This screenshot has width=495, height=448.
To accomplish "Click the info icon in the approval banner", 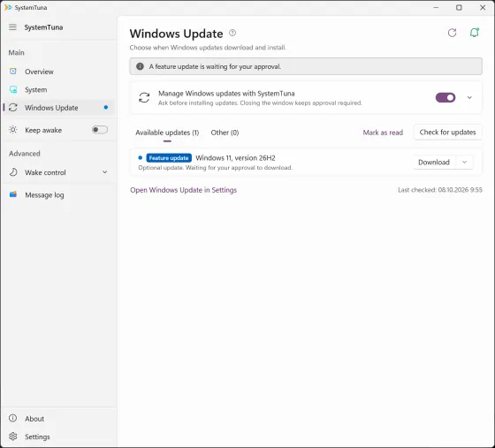I will pos(140,66).
